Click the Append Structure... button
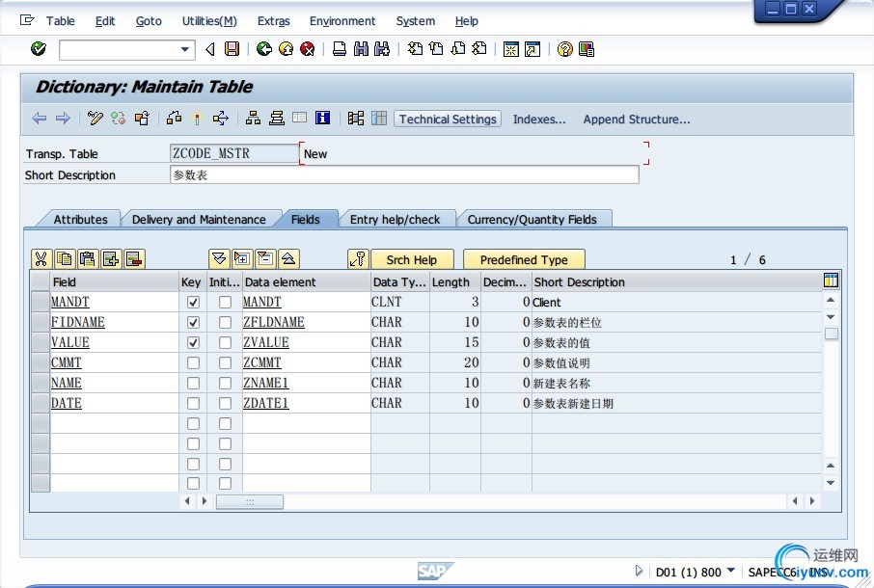 coord(637,120)
